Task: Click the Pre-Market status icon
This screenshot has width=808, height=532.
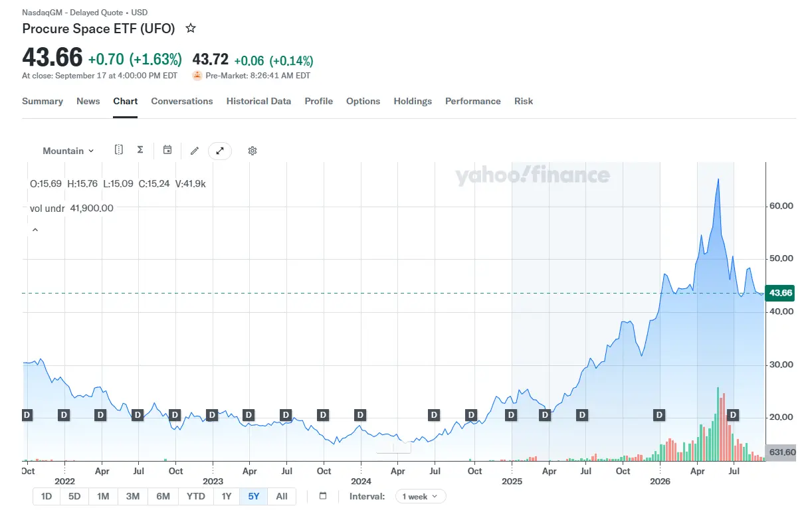Action: pos(197,75)
